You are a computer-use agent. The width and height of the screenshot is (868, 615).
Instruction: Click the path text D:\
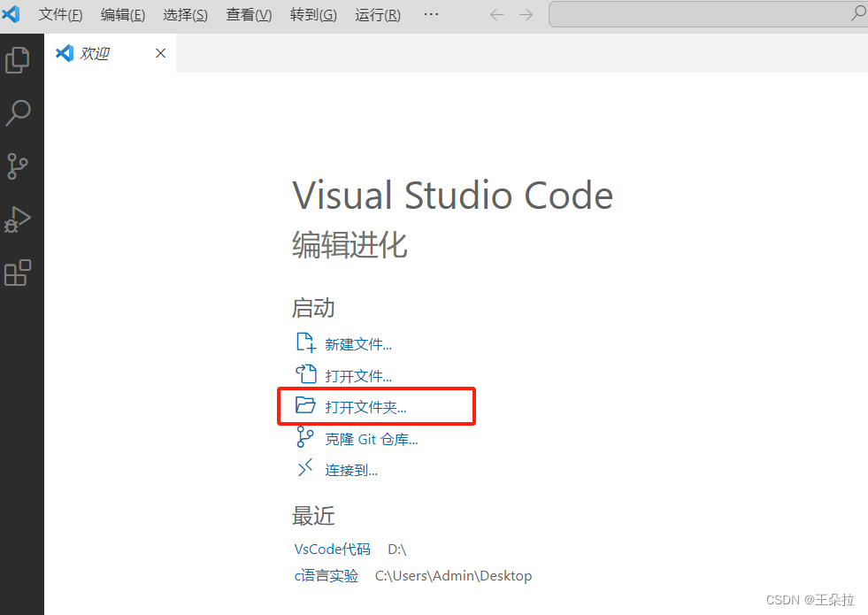click(x=397, y=550)
